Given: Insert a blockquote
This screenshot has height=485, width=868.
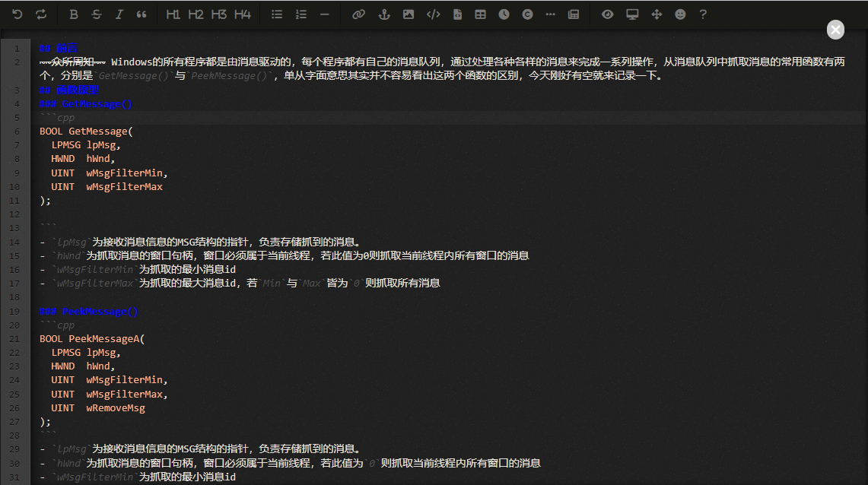Looking at the screenshot, I should coord(141,14).
